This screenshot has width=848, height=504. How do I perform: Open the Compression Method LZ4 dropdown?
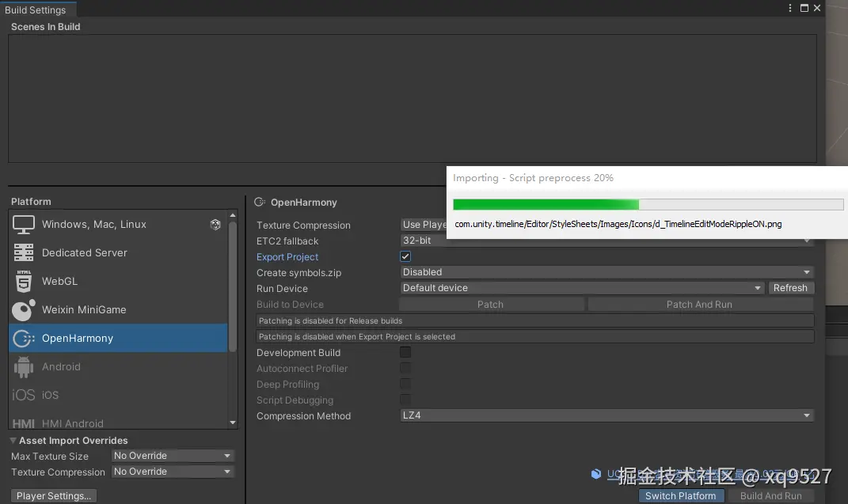tap(607, 415)
